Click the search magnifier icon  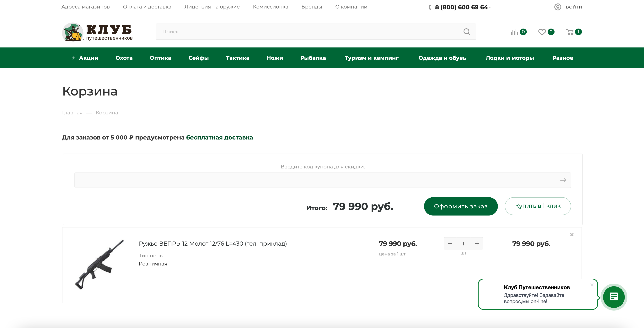[466, 32]
